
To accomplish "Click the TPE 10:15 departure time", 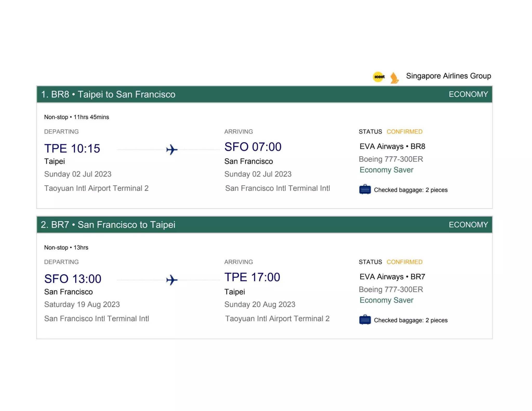I will pos(72,148).
